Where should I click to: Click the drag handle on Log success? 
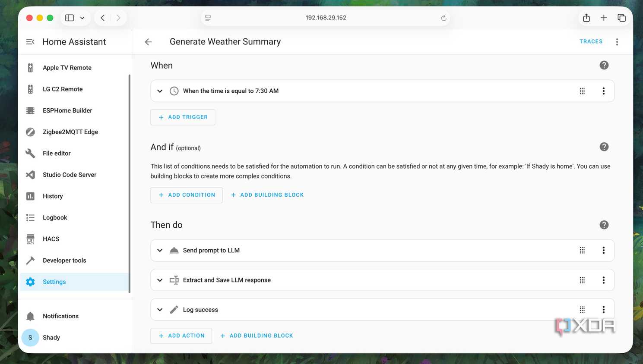(582, 310)
